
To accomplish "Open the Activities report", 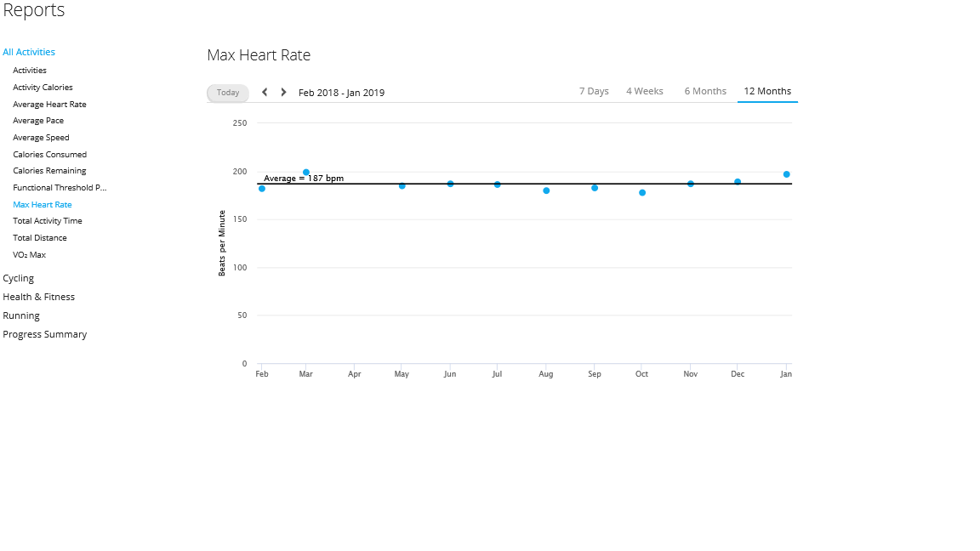I will [30, 71].
